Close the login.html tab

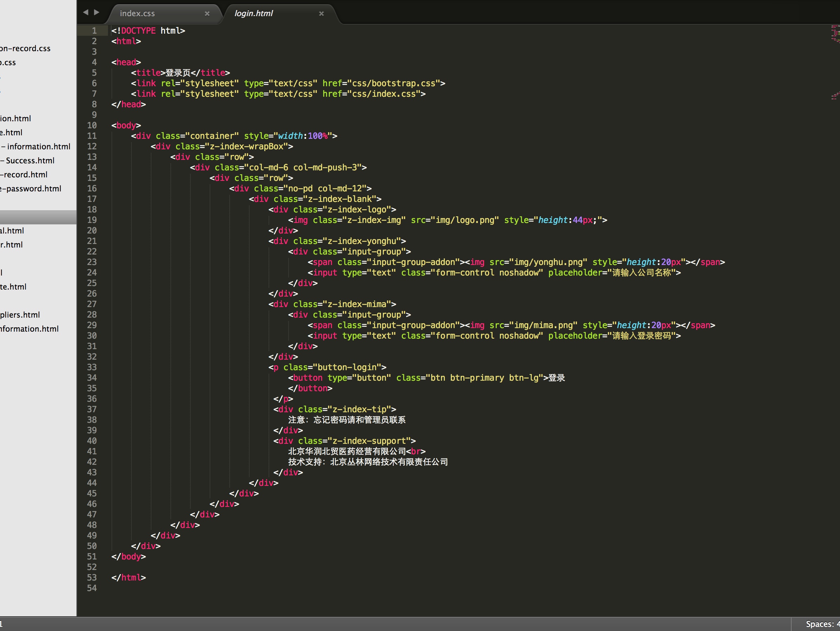321,14
